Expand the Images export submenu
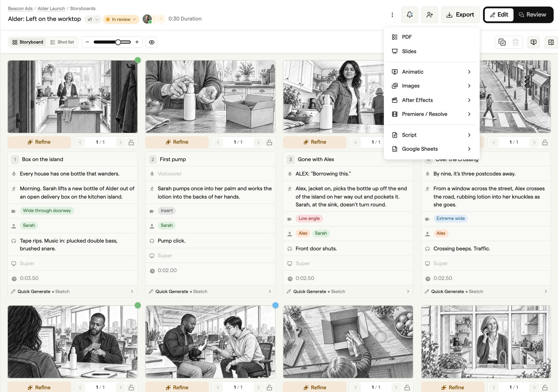Viewport: 558px width, 392px height. pos(432,86)
